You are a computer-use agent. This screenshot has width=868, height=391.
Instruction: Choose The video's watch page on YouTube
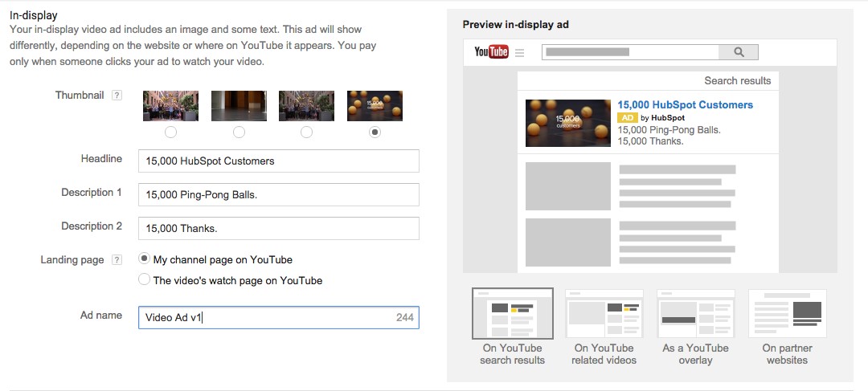[x=144, y=279]
